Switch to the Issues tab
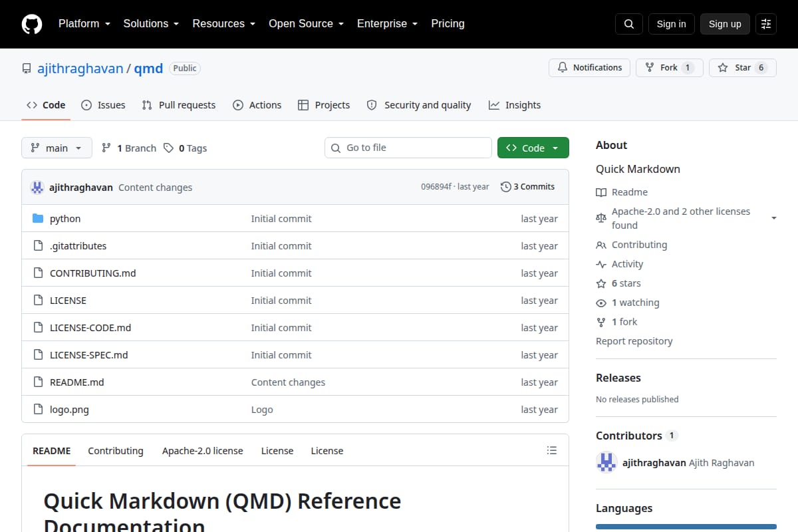This screenshot has width=798, height=532. [x=103, y=105]
